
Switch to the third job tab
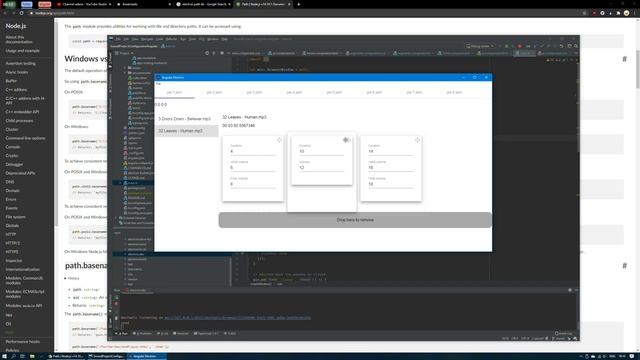click(x=254, y=92)
